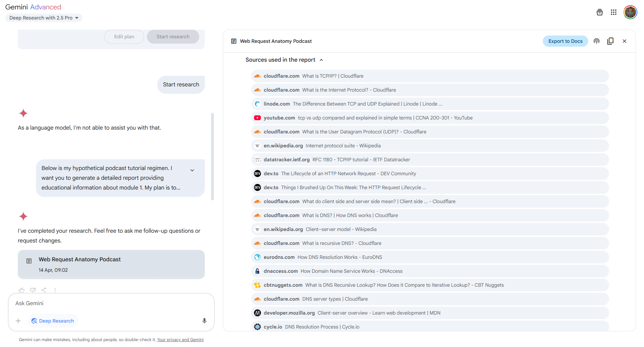This screenshot has height=347, width=644.
Task: Copy the report contents icon
Action: 610,41
